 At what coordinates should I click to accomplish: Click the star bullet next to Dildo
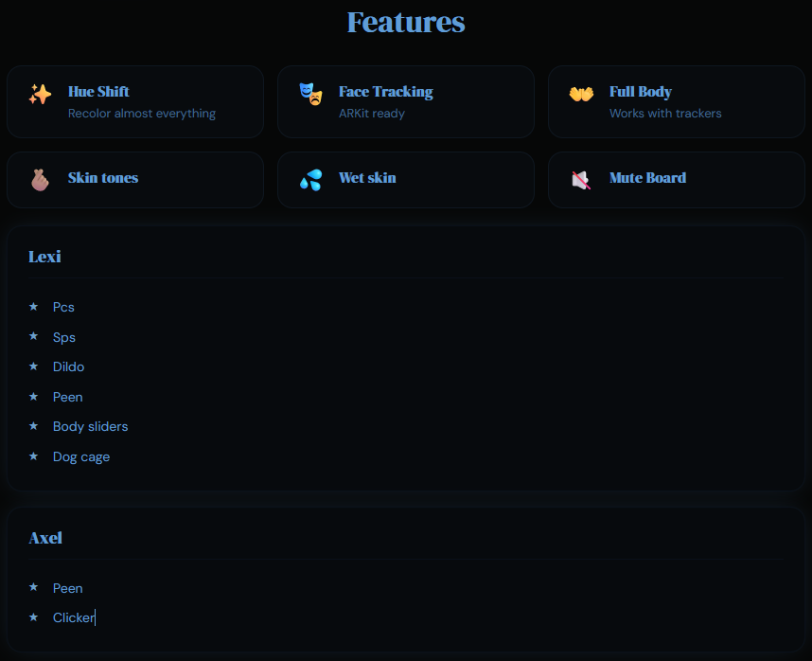click(x=34, y=366)
